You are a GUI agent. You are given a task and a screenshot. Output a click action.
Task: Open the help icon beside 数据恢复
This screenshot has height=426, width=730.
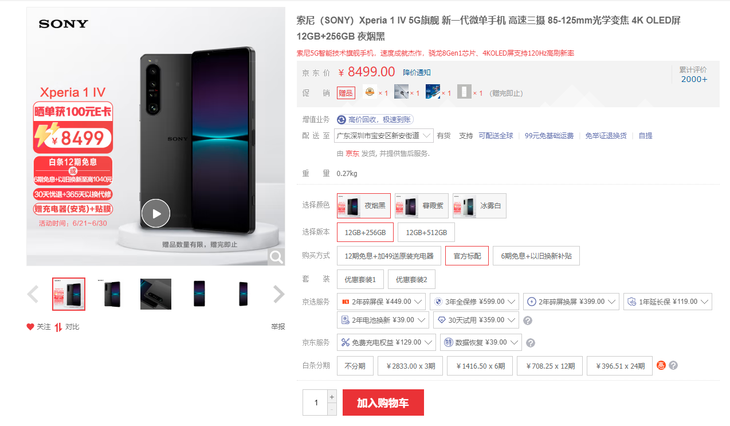click(530, 343)
